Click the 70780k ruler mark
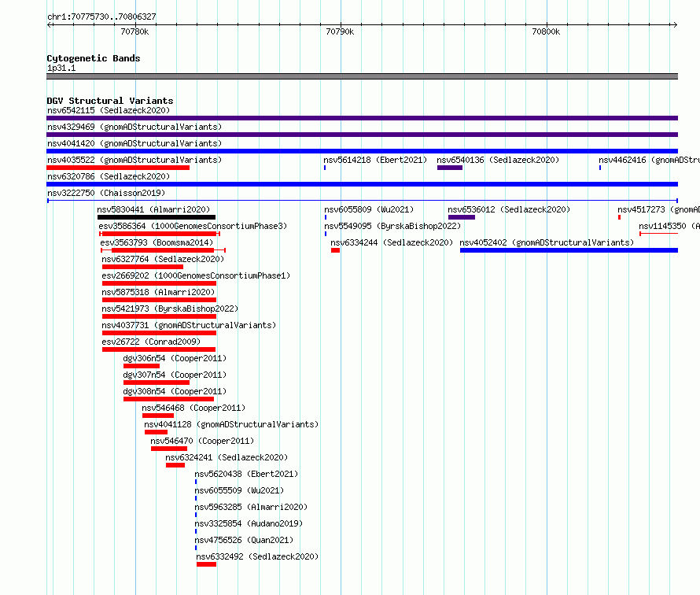This screenshot has height=595, width=700. 134,31
